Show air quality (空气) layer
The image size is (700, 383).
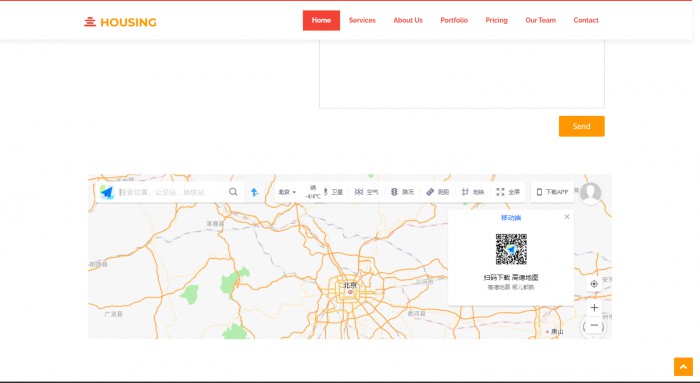pyautogui.click(x=366, y=192)
